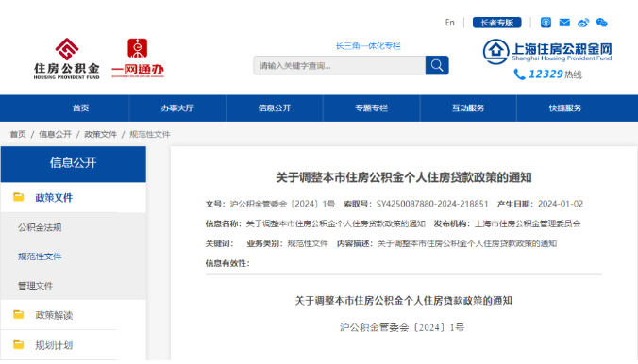Screen dimensions: 638x364
Task: Switch to 长者专版 mode
Action: (x=496, y=23)
